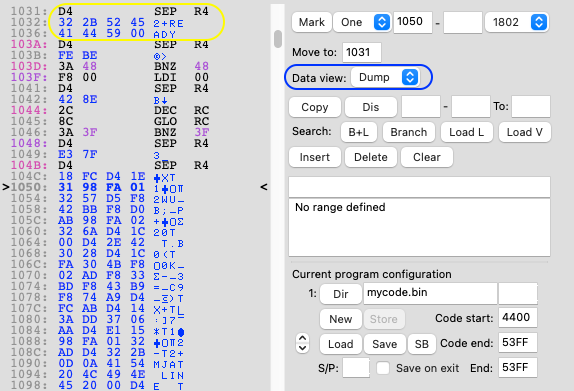Select the data row at address 1098
574x391 pixels.
pyautogui.click(x=97, y=385)
